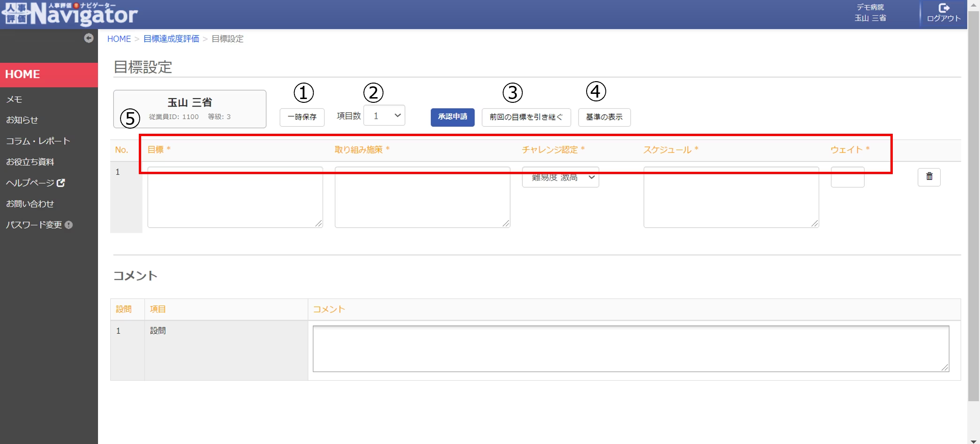Open メモ in the sidebar
This screenshot has width=980, height=444.
[x=14, y=100]
